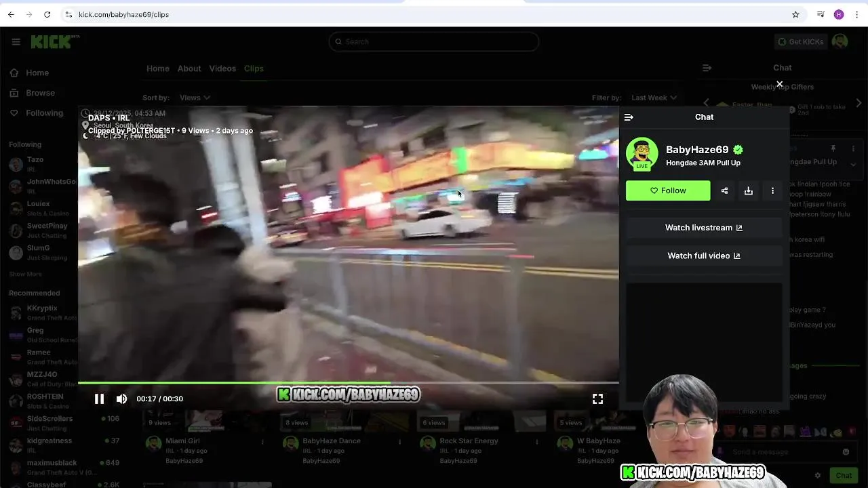
Task: Pause the clip playback
Action: pyautogui.click(x=99, y=399)
